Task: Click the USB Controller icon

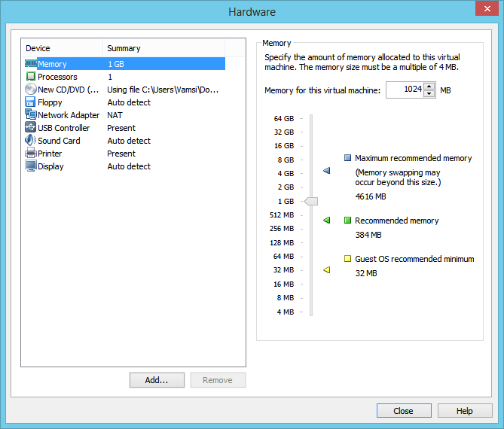Action: pyautogui.click(x=31, y=127)
